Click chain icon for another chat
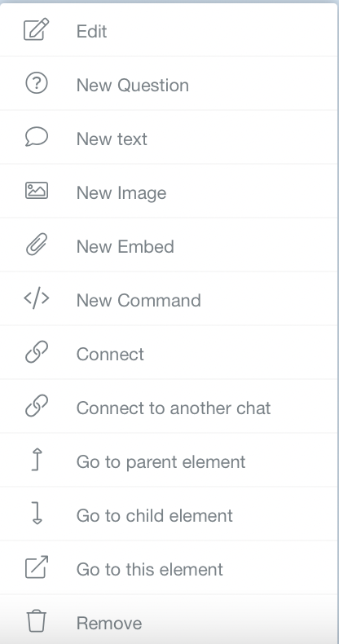The image size is (339, 644). point(37,406)
